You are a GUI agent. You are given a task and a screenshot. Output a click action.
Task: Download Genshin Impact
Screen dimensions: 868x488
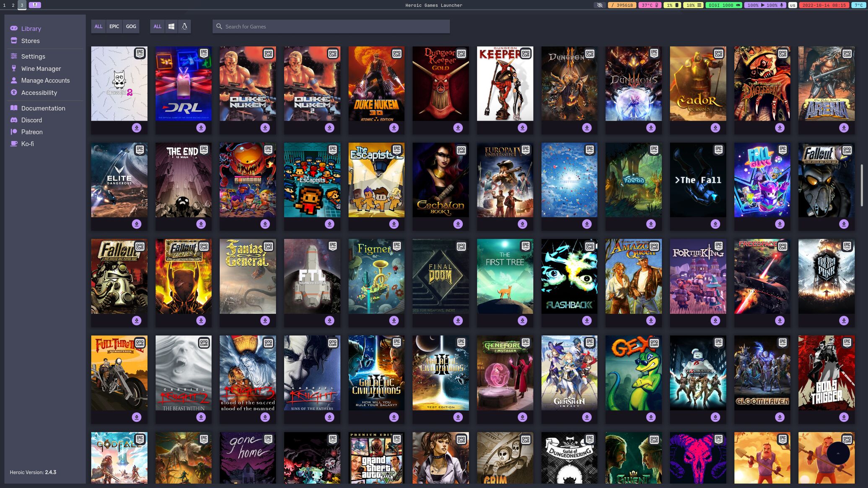pos(587,417)
